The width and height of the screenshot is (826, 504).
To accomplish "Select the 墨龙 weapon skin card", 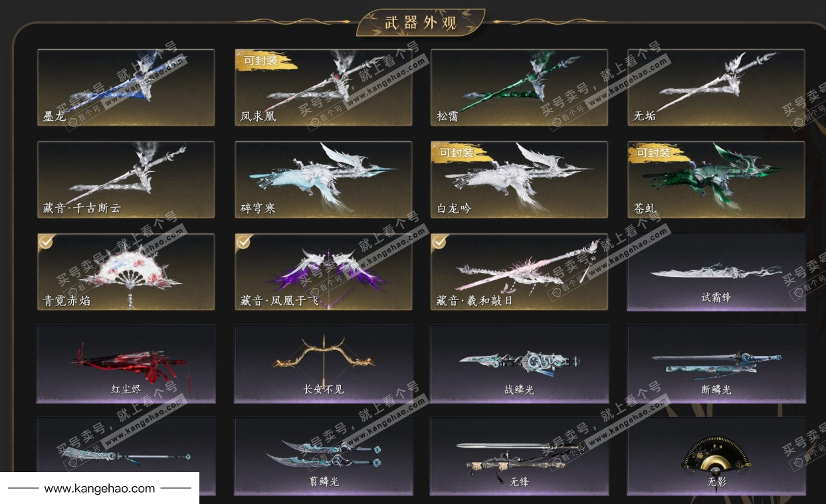I will 126,87.
